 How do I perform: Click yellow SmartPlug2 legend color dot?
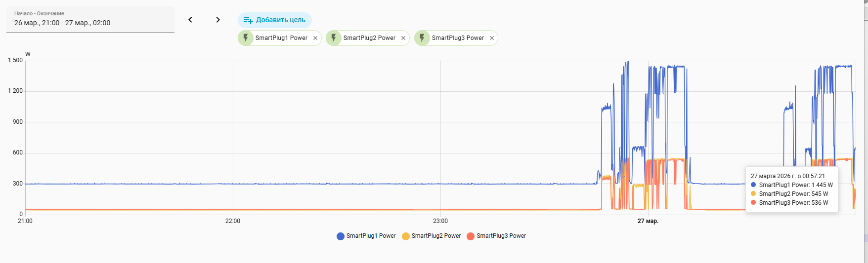pyautogui.click(x=406, y=236)
